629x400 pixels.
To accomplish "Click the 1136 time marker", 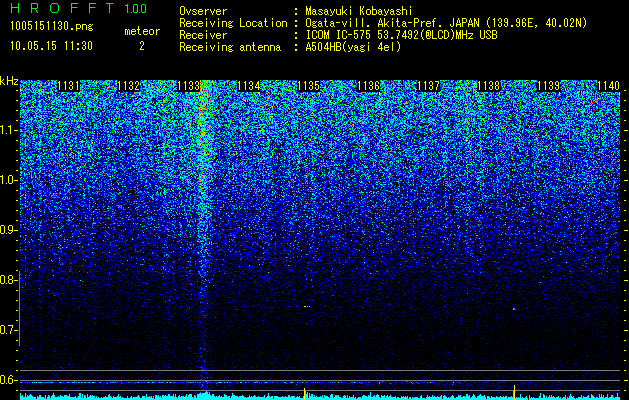I will pos(368,86).
